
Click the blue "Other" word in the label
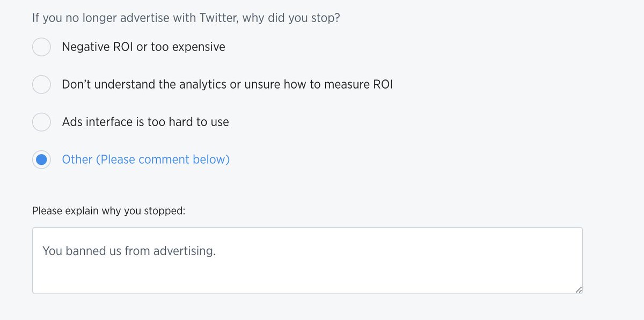77,159
